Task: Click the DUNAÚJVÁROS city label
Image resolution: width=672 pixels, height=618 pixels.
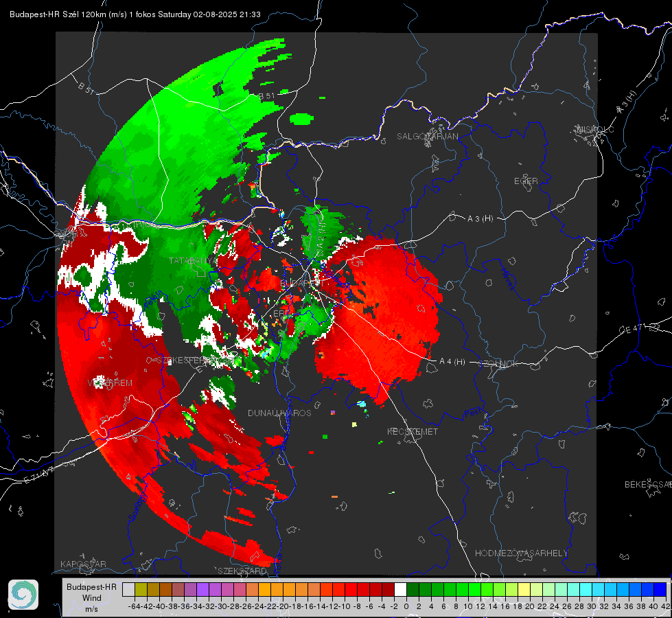Action: coord(279,413)
